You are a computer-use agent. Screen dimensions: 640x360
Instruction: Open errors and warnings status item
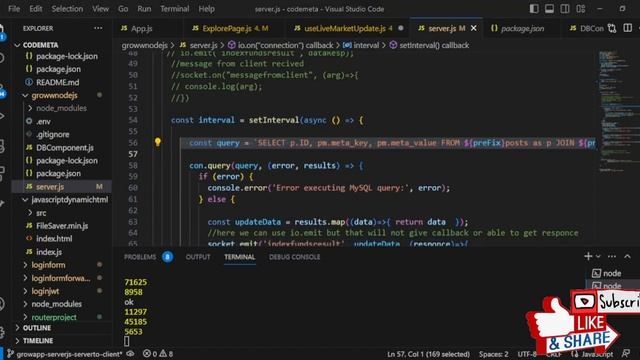(158, 353)
